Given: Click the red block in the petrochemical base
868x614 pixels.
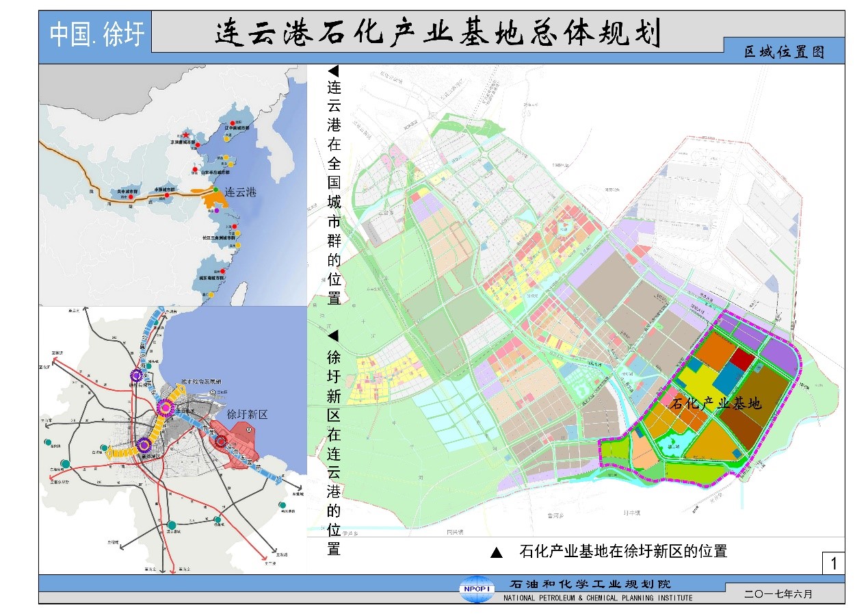Looking at the screenshot, I should [743, 360].
